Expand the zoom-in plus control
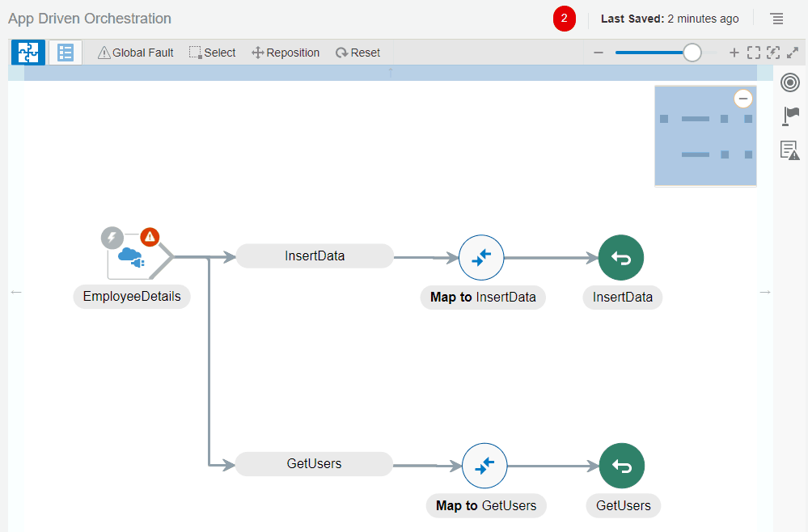Screen dimensions: 808x532 [734, 52]
